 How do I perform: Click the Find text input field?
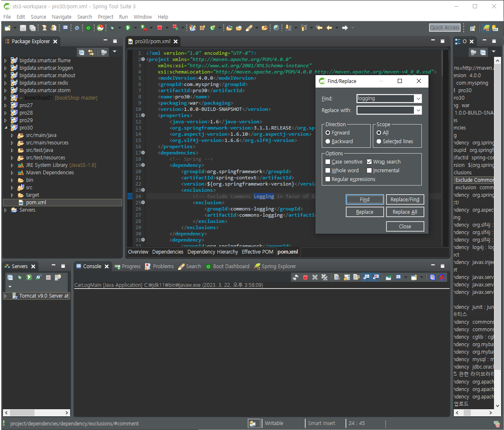point(385,99)
